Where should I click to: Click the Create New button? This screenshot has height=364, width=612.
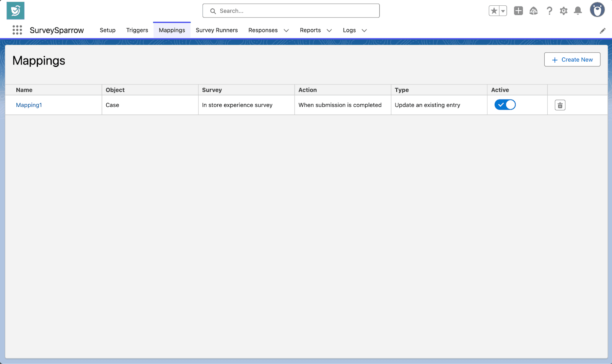[572, 60]
